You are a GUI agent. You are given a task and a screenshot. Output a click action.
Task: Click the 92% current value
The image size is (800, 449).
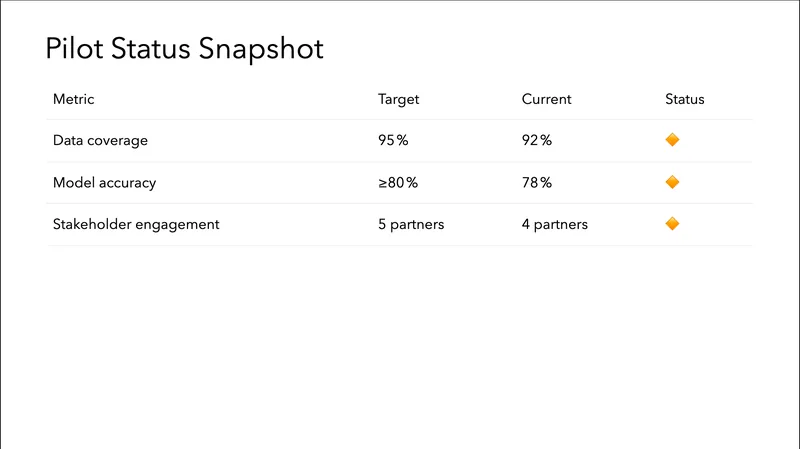point(537,141)
